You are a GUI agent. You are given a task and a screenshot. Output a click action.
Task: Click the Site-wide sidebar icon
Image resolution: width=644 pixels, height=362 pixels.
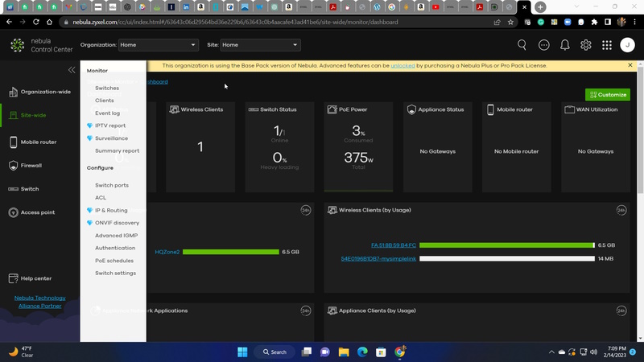[x=13, y=115]
